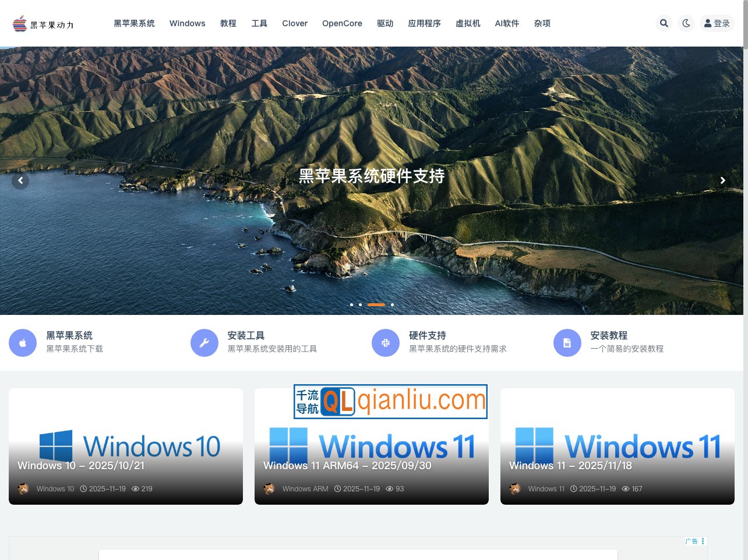Open the Windows 10 – 2025/10/21 article

click(81, 466)
